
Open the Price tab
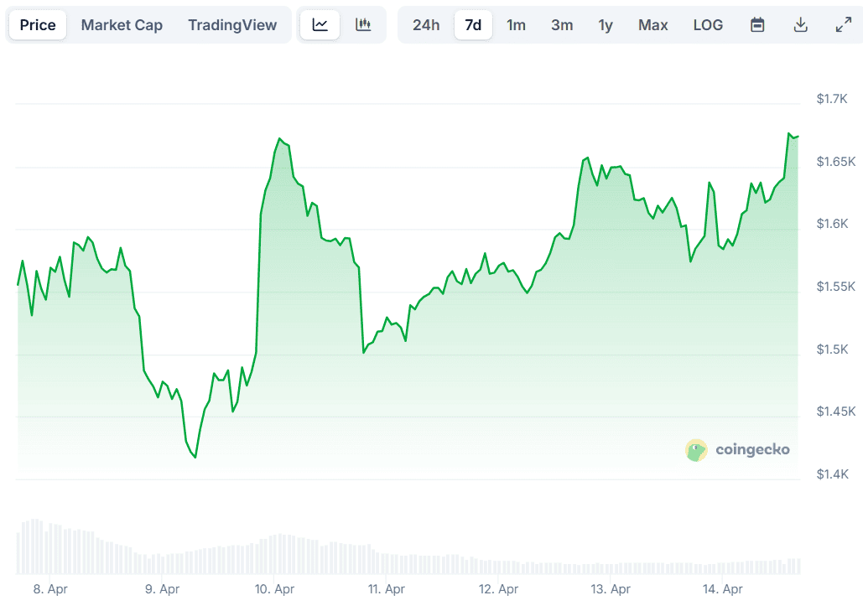point(38,25)
